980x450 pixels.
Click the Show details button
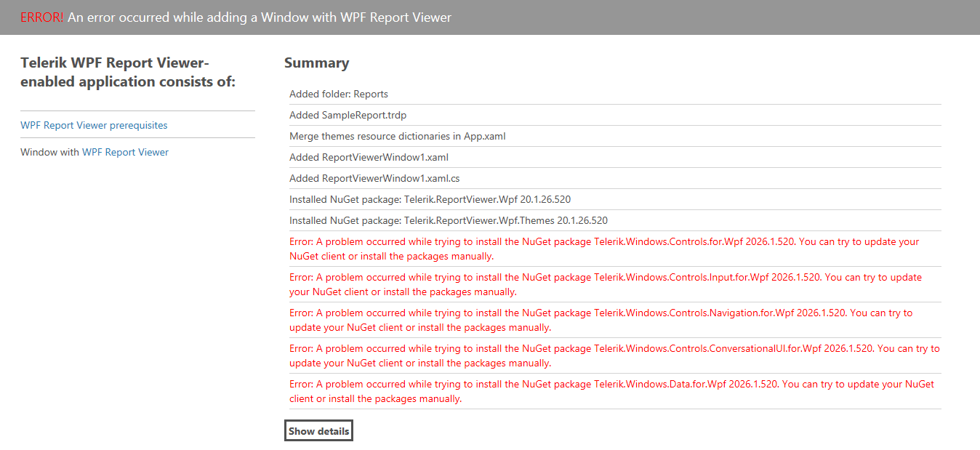coord(318,431)
